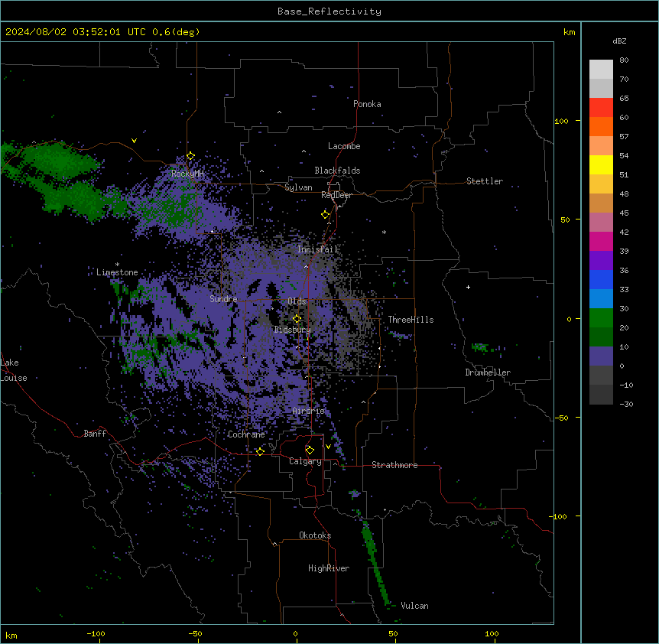Click the Lake Louise label
This screenshot has height=644, width=659.
click(14, 370)
